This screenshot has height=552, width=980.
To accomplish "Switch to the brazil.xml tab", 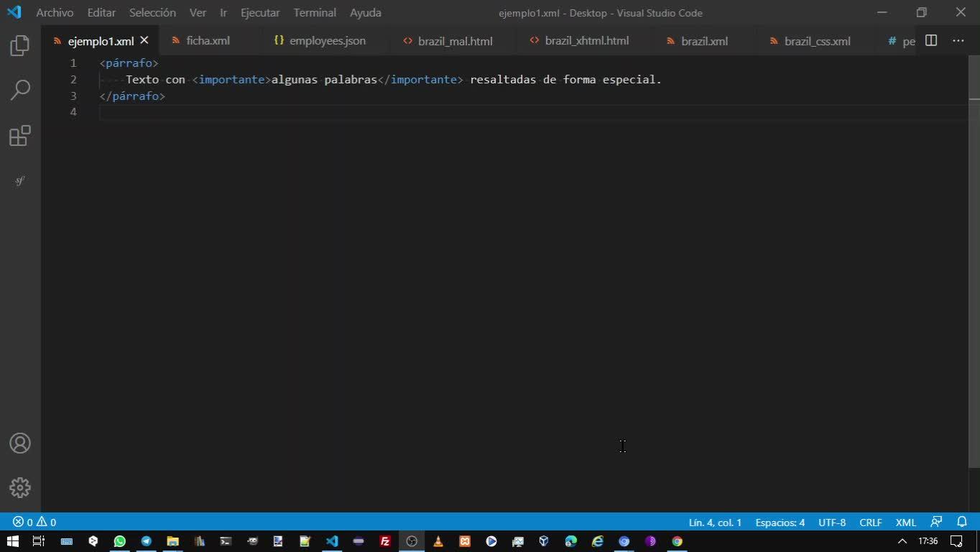I will 705,41.
